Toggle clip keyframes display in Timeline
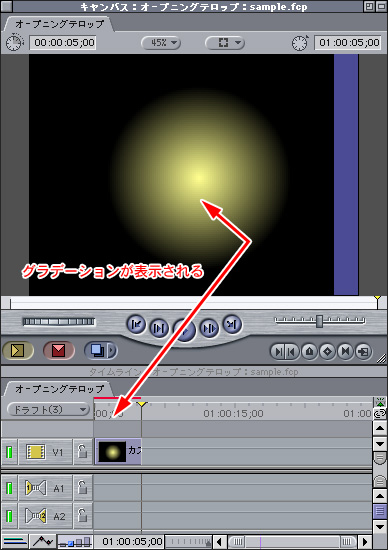Screen dimensions: 388x550 click(x=14, y=542)
